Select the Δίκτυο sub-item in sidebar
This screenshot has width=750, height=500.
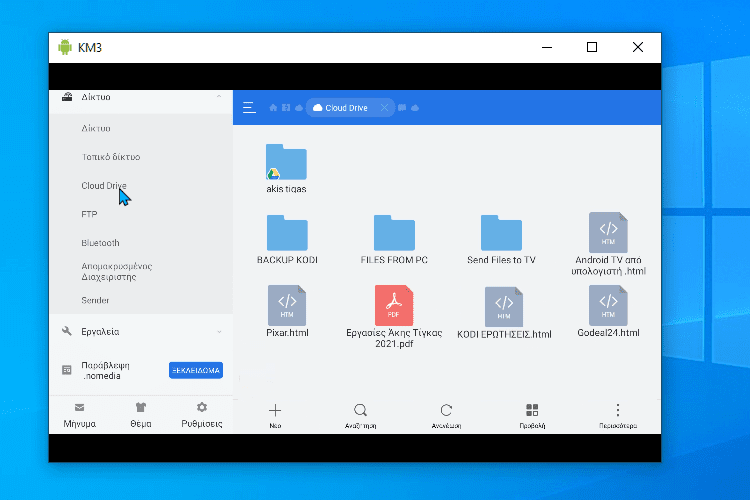[96, 128]
